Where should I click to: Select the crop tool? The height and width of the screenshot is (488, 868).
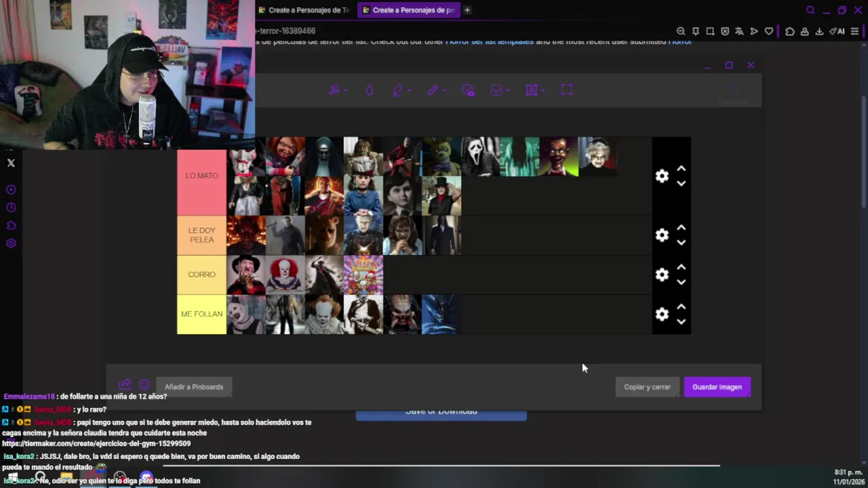567,90
